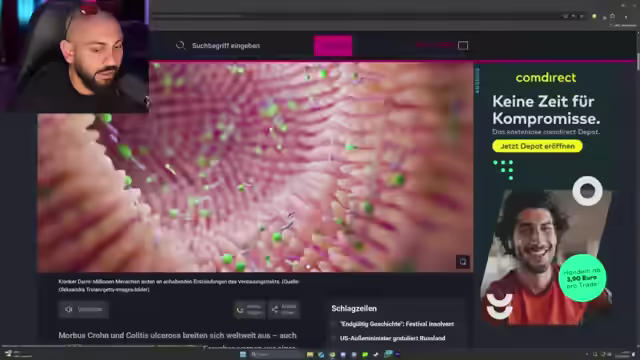Click the 'Handeln ab 3,90 Euro' green badge
This screenshot has height=360, width=640.
coord(582,278)
